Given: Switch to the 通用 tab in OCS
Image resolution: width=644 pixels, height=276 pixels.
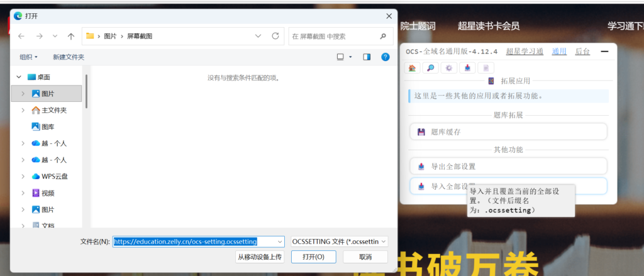Looking at the screenshot, I should [x=559, y=52].
